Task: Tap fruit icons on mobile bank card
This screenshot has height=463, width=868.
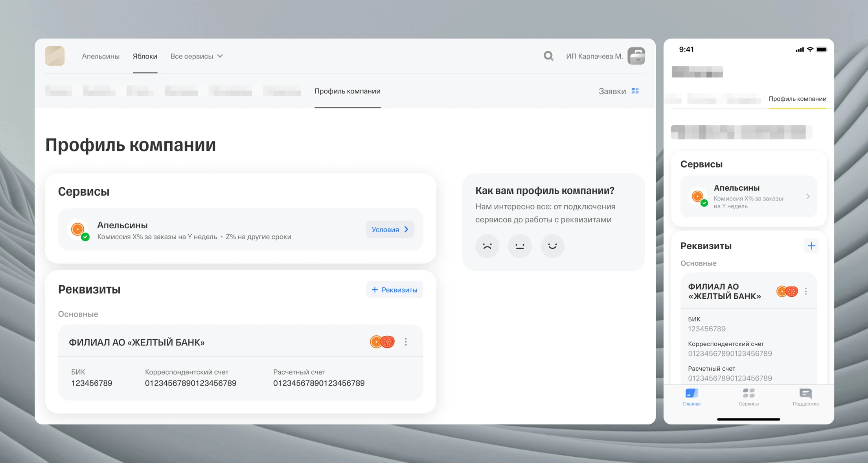Action: (x=787, y=291)
